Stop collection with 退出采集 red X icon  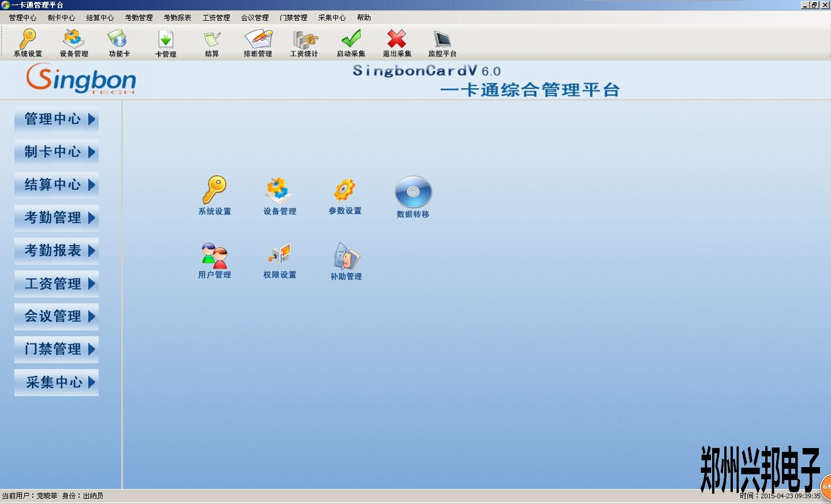point(397,43)
